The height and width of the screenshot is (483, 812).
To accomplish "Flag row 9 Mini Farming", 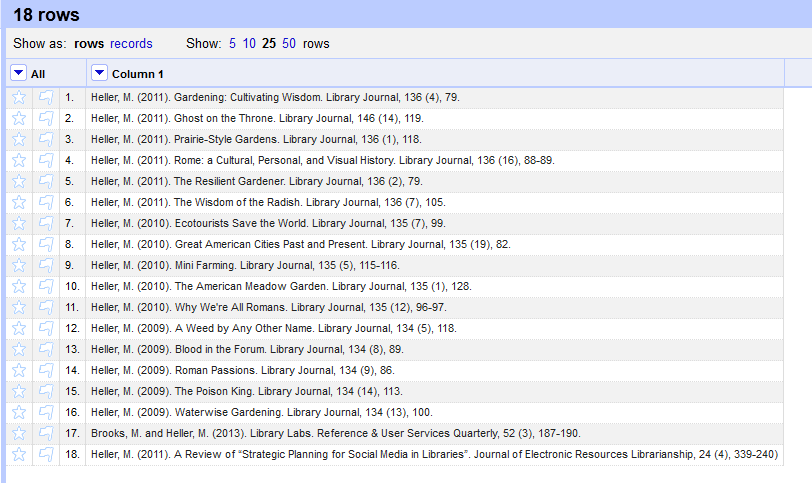I will [46, 266].
